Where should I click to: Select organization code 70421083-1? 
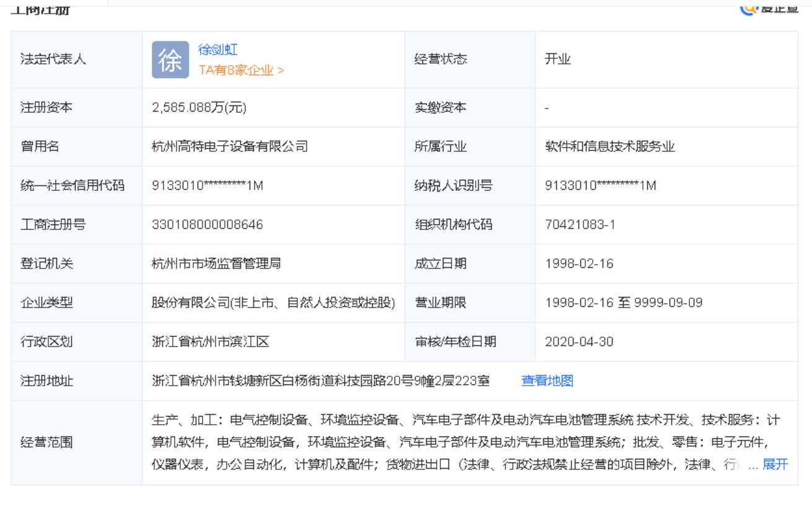tap(580, 224)
